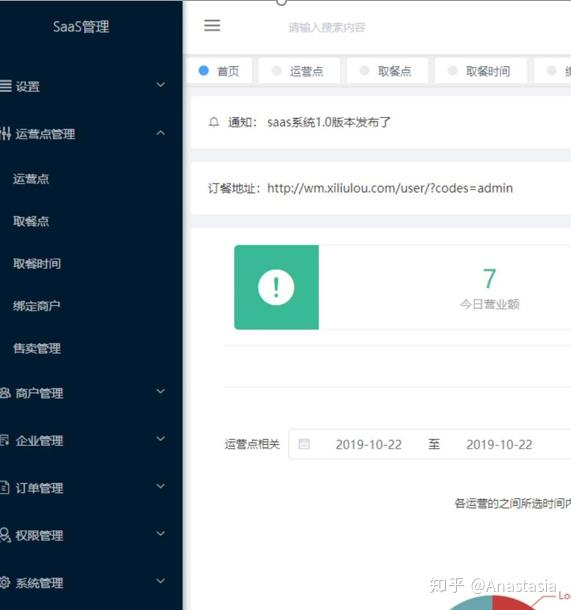Collapse the 运营点管理 section chevron
The width and height of the screenshot is (571, 610).
pos(161,133)
